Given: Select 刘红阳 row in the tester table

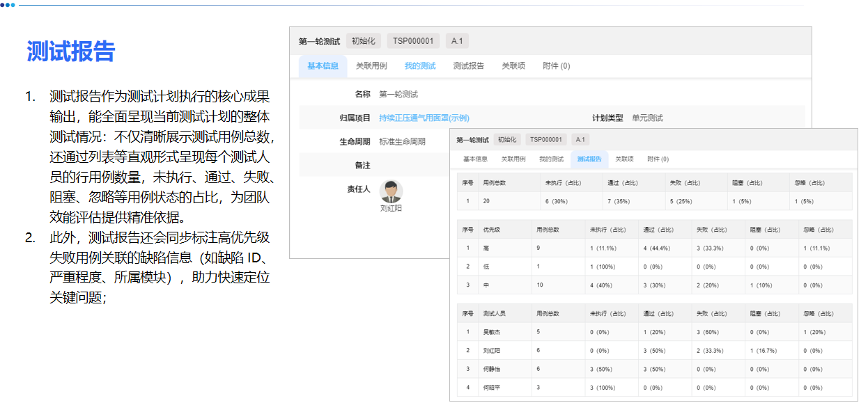Looking at the screenshot, I should (x=655, y=351).
